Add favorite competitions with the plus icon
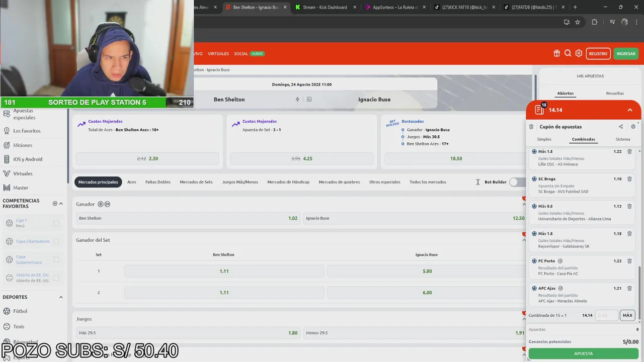Image resolution: width=644 pixels, height=362 pixels. point(55,204)
